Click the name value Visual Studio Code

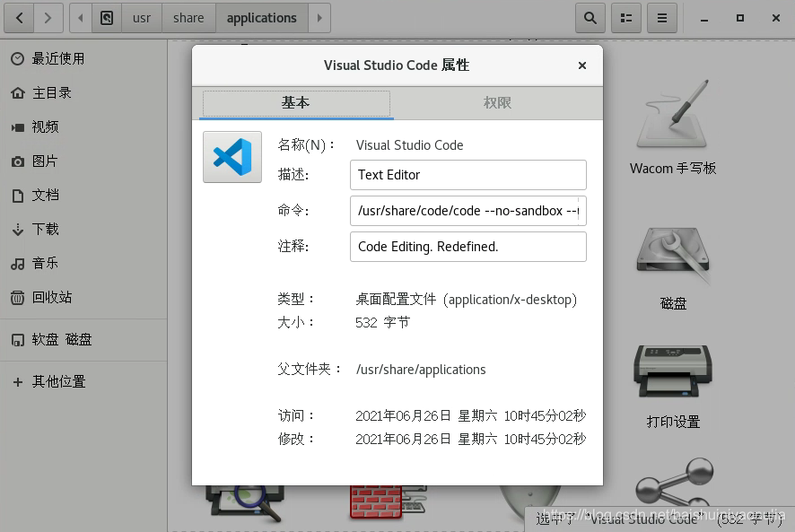410,145
